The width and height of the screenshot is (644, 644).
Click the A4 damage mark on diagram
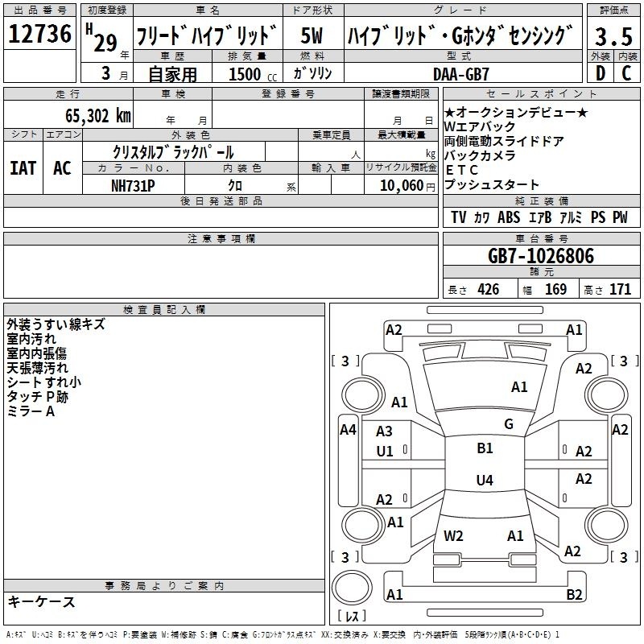click(x=348, y=430)
